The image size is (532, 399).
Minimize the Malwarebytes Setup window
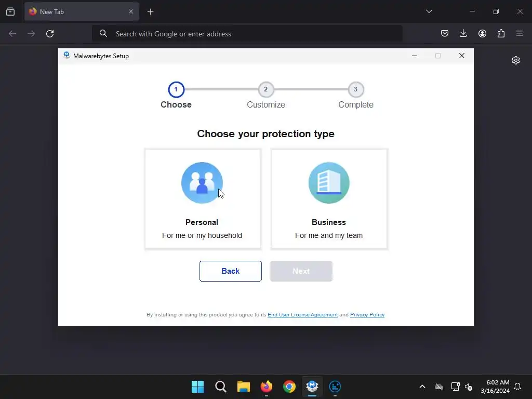(x=414, y=56)
